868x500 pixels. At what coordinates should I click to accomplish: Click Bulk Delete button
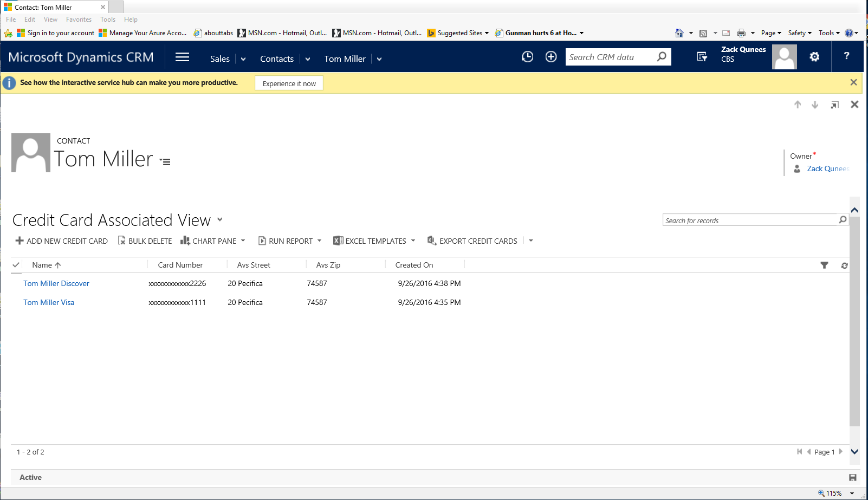[145, 241]
